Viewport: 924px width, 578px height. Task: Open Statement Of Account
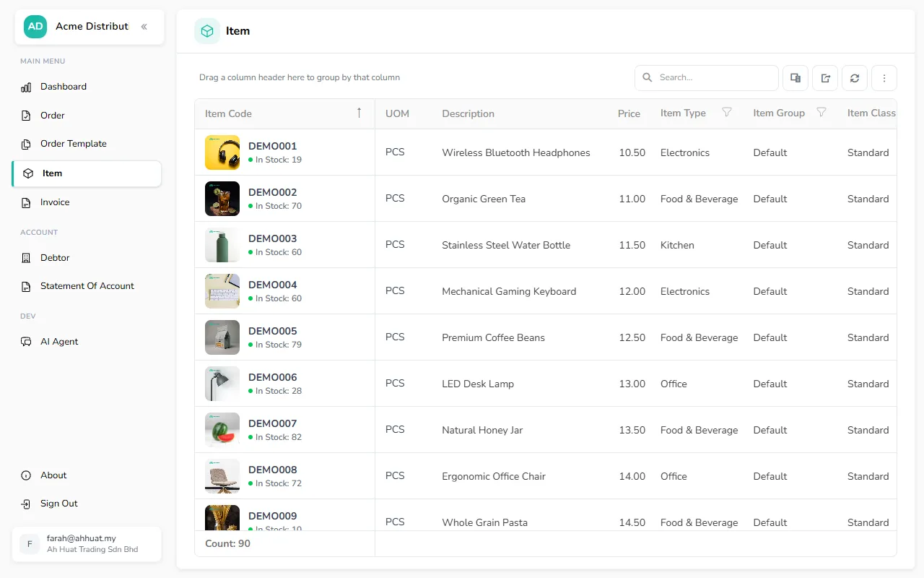click(87, 286)
